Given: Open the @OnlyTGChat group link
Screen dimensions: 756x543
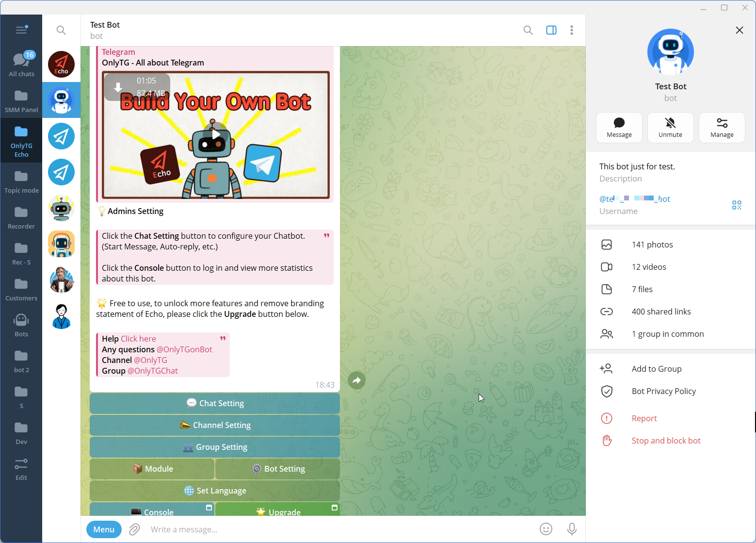Looking at the screenshot, I should point(153,371).
